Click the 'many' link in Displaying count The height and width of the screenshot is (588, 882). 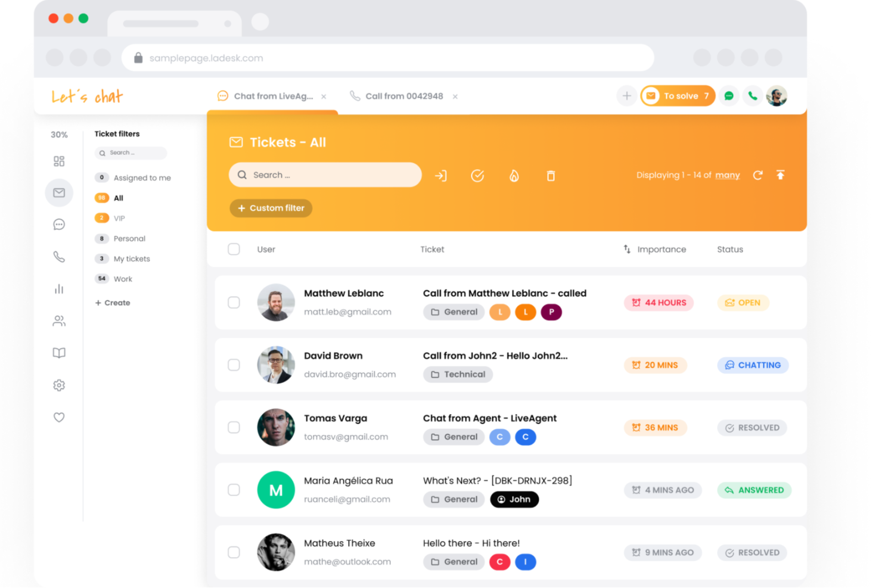pos(727,175)
